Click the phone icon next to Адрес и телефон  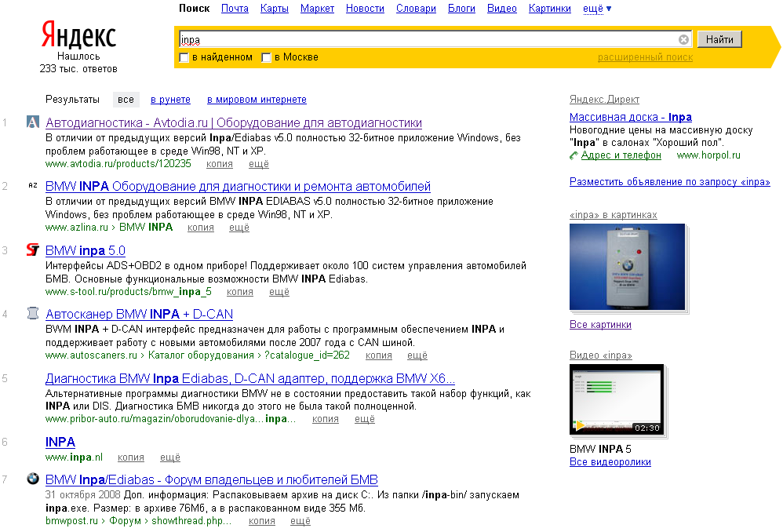tap(574, 156)
